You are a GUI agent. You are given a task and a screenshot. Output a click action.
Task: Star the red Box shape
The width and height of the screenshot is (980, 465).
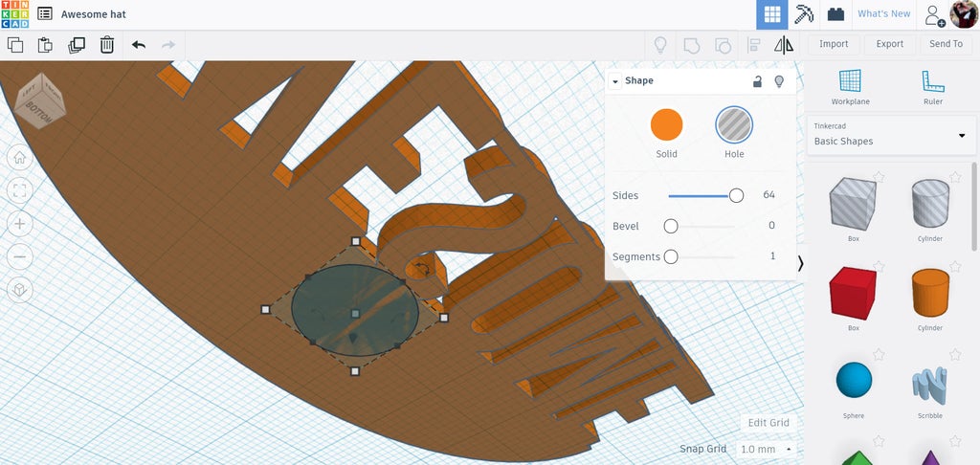[879, 266]
